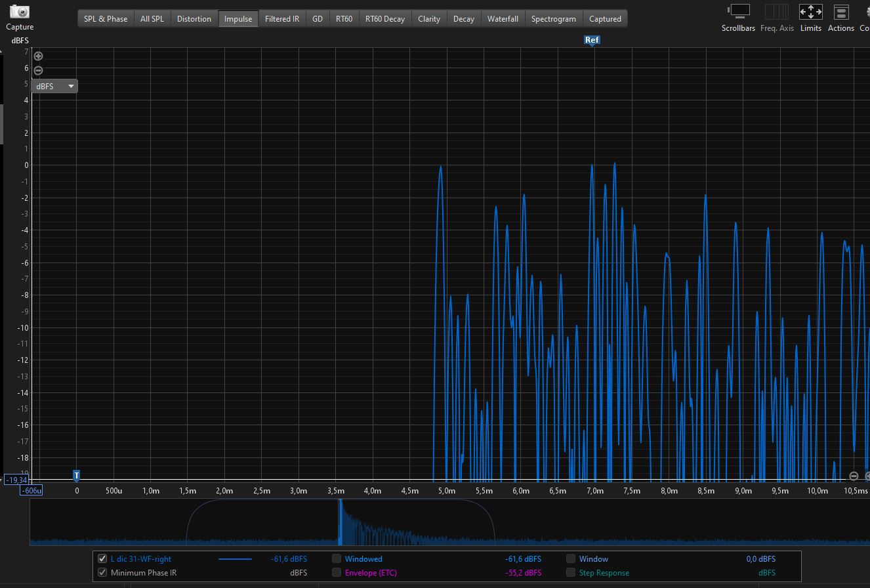Click the 5,0m time axis label
This screenshot has width=870, height=588.
tap(447, 491)
